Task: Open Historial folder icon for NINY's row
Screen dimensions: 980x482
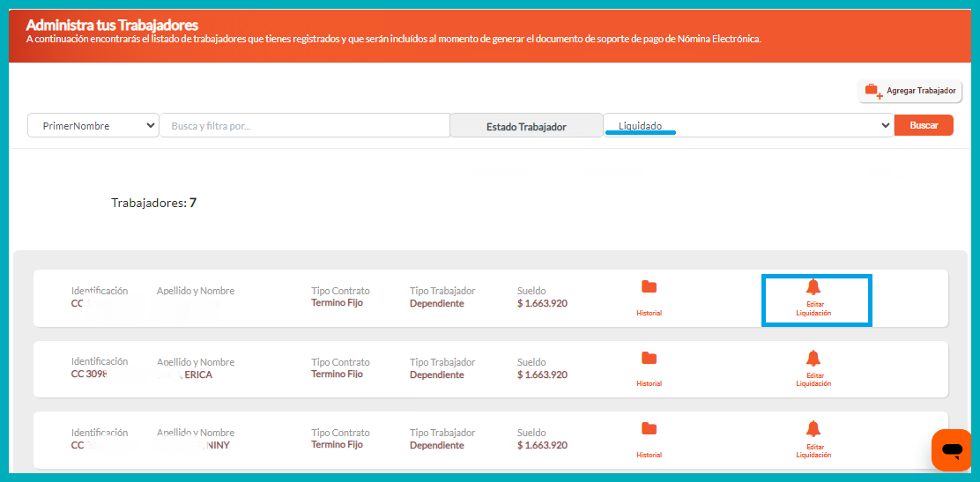Action: click(x=649, y=429)
